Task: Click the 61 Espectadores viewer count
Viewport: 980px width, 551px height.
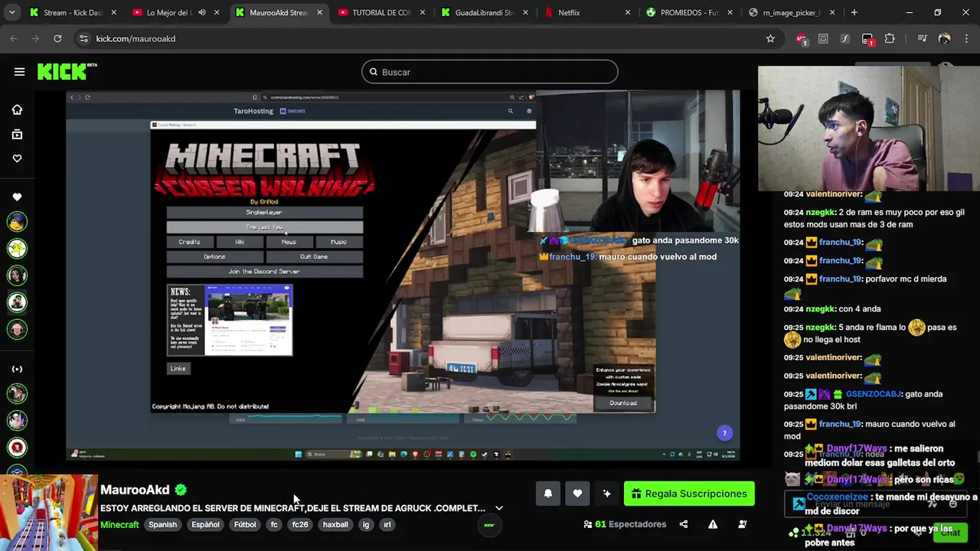Action: (x=625, y=524)
